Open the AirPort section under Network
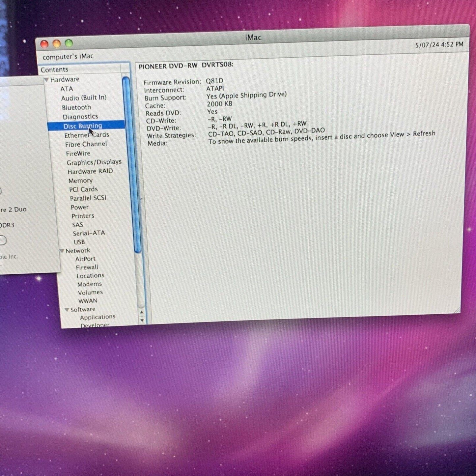Viewport: 476px width, 476px height. coord(86,259)
